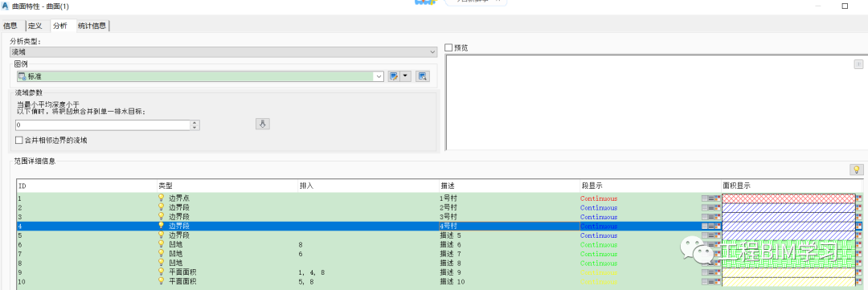Image resolution: width=868 pixels, height=290 pixels.
Task: Open red crosshatch area swatch for row 1
Action: point(789,198)
